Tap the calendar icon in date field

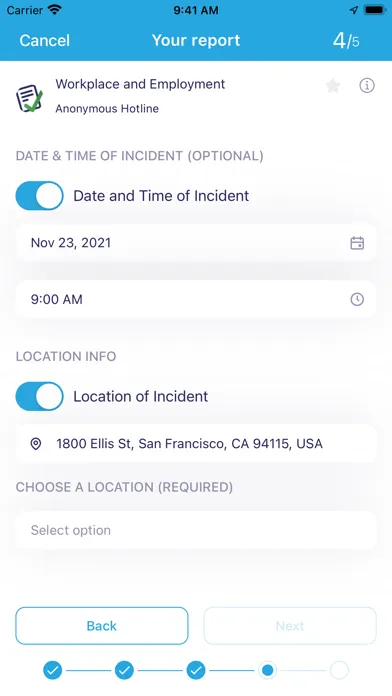(x=357, y=243)
